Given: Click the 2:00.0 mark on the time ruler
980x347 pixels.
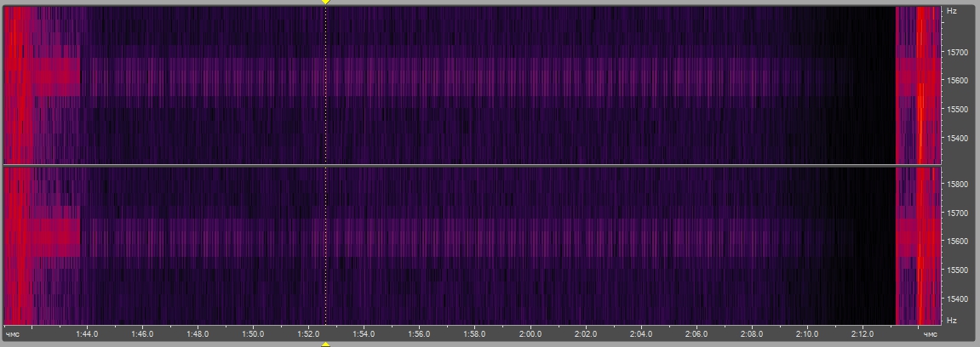Looking at the screenshot, I should [530, 334].
